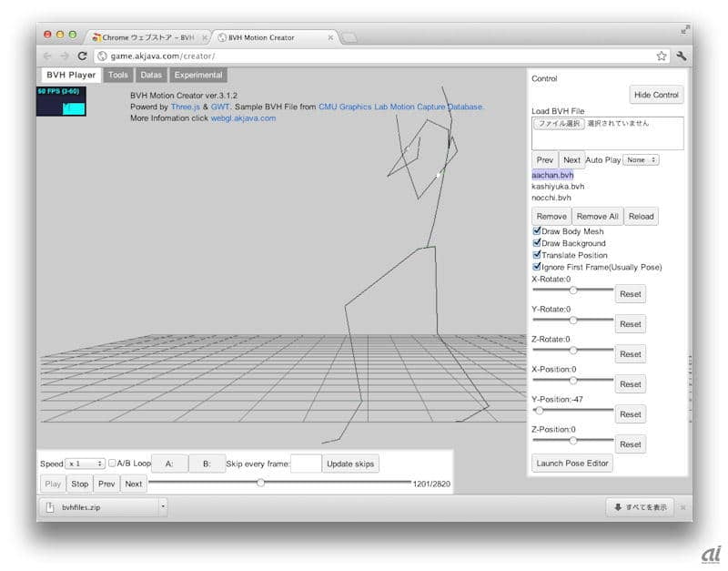The height and width of the screenshot is (571, 728).
Task: Enable the A/B Loop checkbox
Action: [x=112, y=463]
